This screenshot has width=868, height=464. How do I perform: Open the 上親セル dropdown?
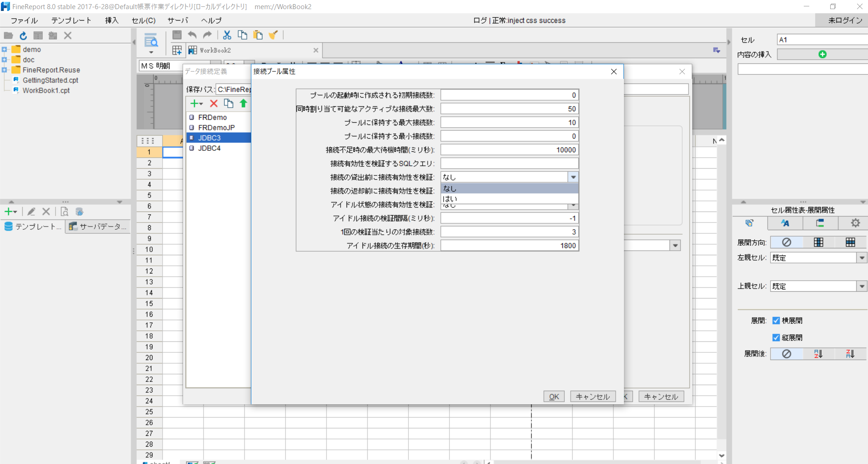(862, 286)
